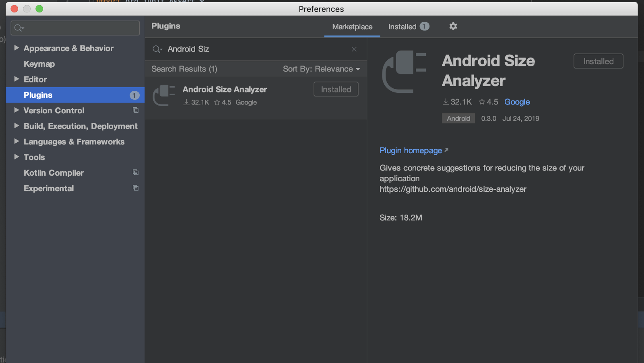Click the github.com/android/size-analyzer URL text

[453, 189]
